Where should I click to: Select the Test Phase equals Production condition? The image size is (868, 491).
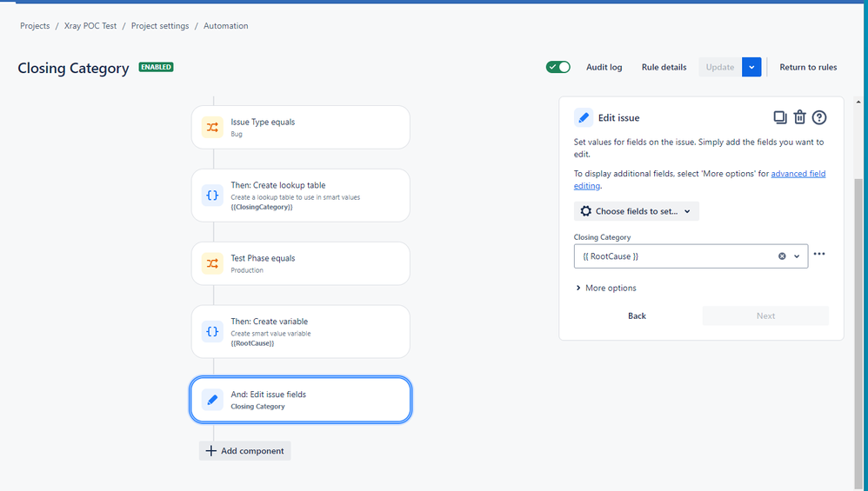tap(301, 263)
